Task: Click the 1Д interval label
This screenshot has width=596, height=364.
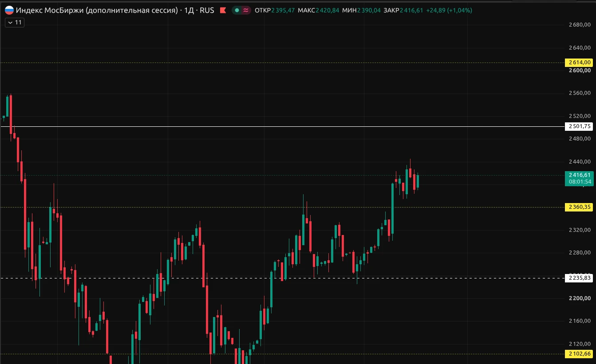Action: pyautogui.click(x=189, y=10)
